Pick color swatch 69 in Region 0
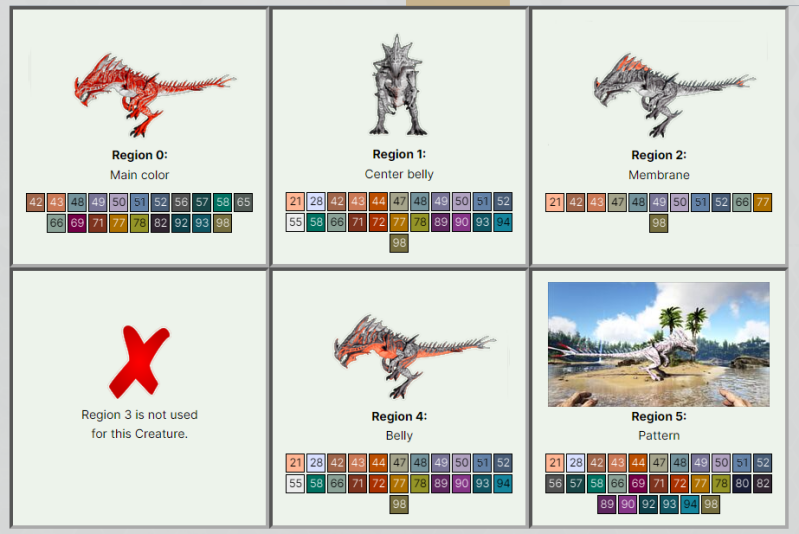This screenshot has height=534, width=799. point(77,223)
